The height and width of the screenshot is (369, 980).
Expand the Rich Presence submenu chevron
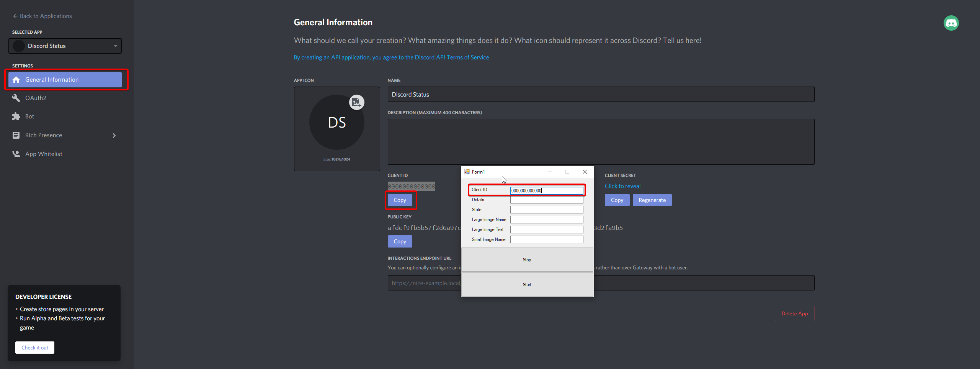click(x=114, y=135)
